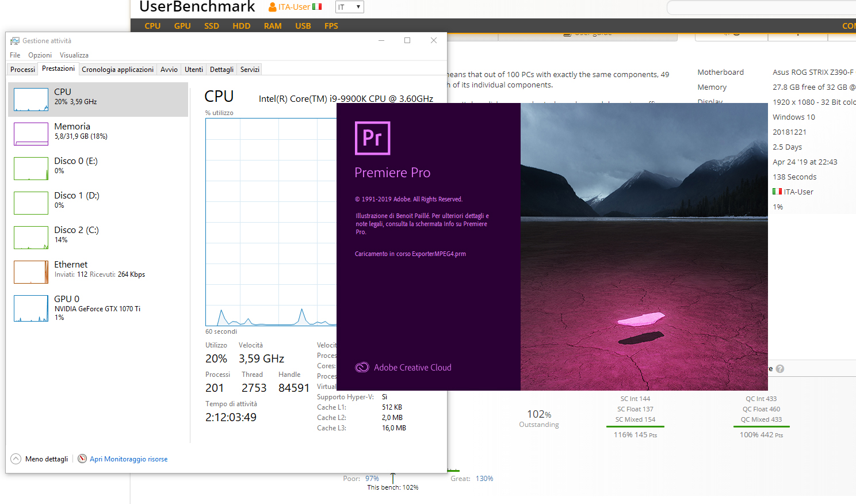Image resolution: width=856 pixels, height=504 pixels.
Task: Click the ITA-User link in header
Action: click(294, 7)
